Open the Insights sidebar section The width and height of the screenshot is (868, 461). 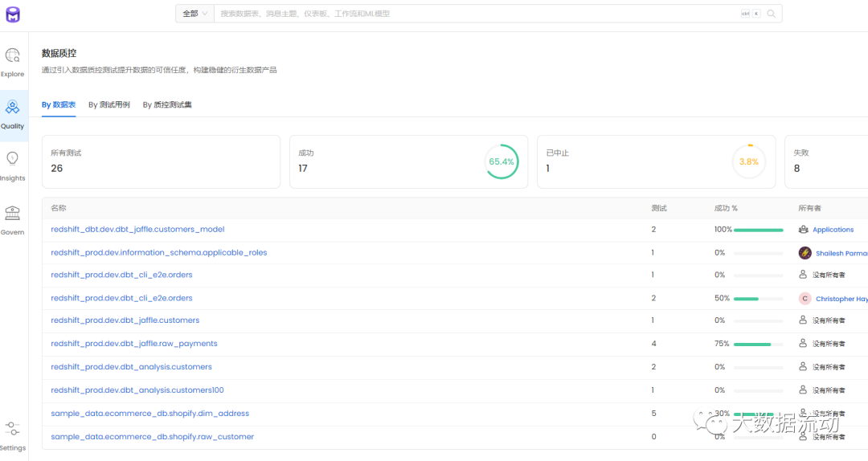pos(13,166)
